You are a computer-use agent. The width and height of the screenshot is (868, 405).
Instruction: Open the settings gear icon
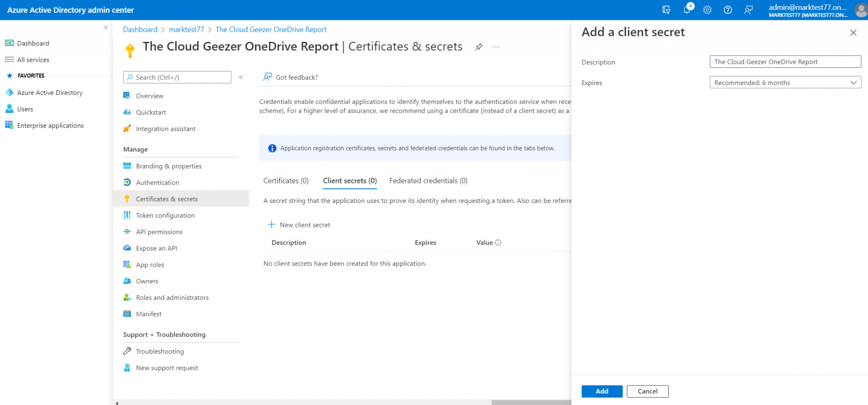click(x=707, y=10)
